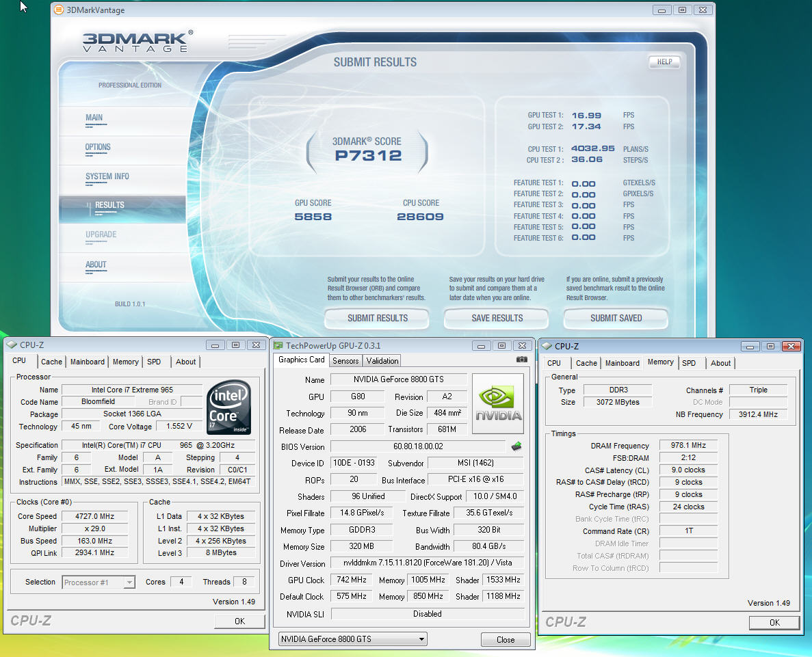This screenshot has height=657, width=812.
Task: Switch to Mainboard tab in left CPU-Z
Action: pyautogui.click(x=88, y=362)
